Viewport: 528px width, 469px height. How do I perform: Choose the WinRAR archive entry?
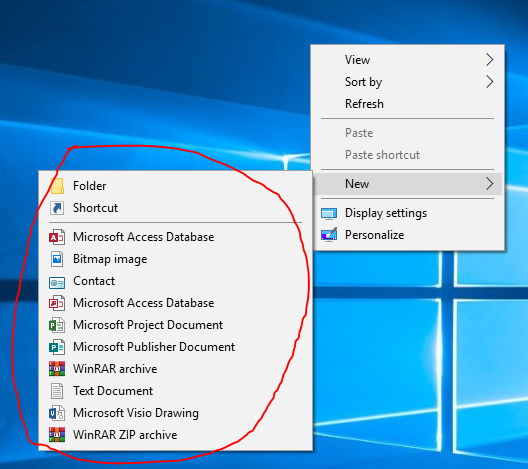pos(175,369)
